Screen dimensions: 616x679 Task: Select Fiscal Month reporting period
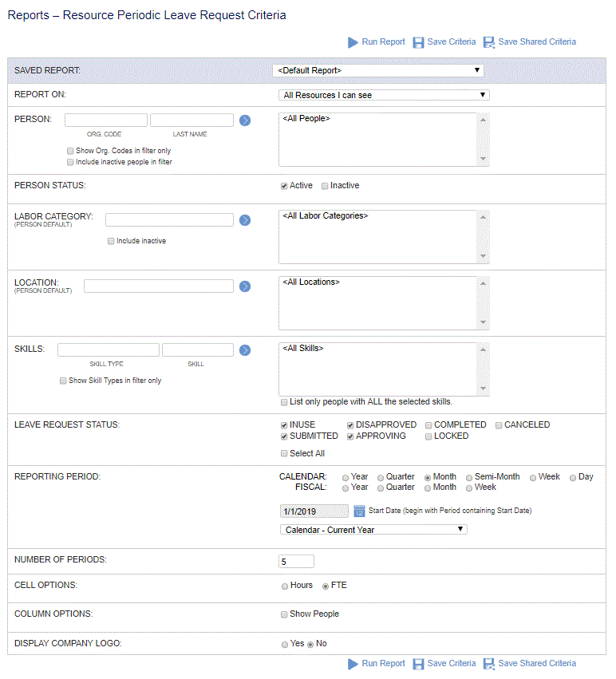point(428,488)
